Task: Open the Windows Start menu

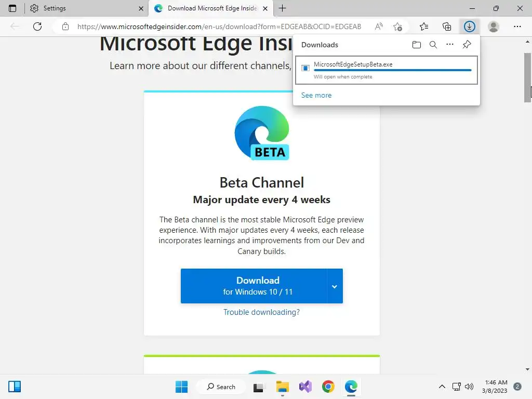Action: (x=181, y=387)
